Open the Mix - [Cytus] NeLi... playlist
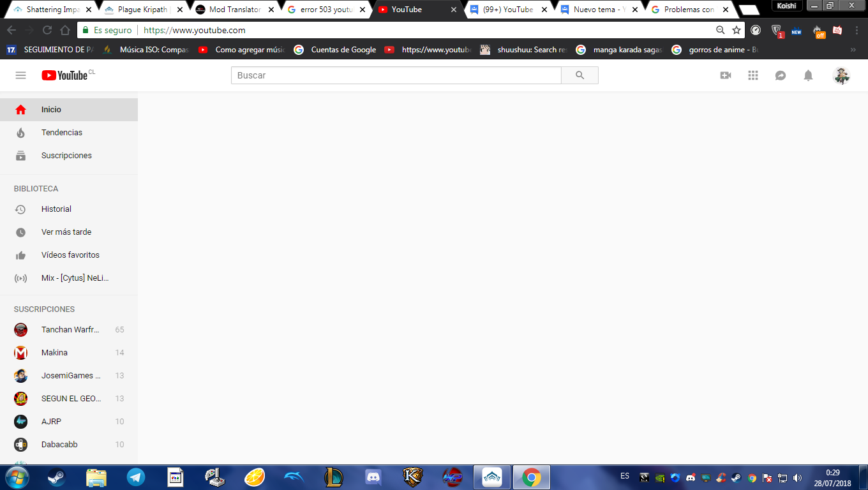868x490 pixels. [x=69, y=278]
